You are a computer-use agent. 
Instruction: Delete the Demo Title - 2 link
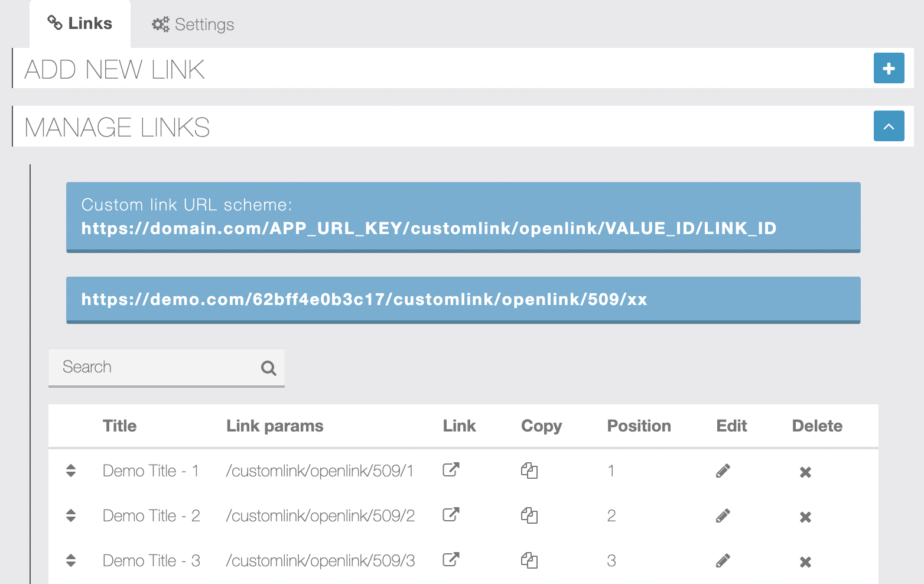[805, 517]
